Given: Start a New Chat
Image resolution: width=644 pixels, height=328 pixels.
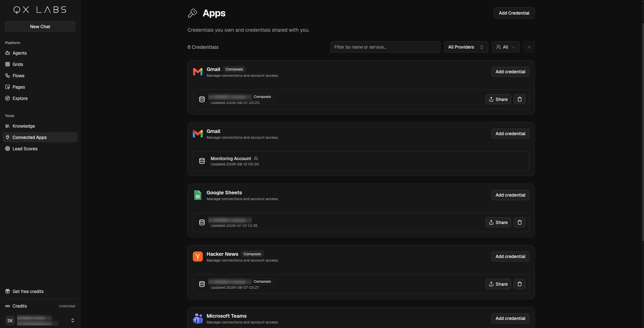Looking at the screenshot, I should coord(40,26).
